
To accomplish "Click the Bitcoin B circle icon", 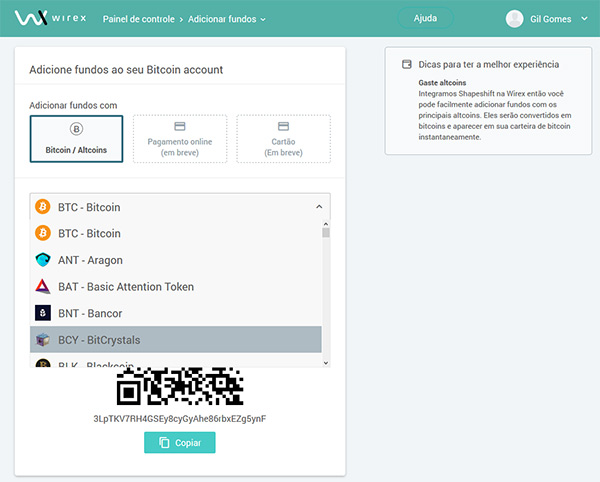I will pos(77,129).
